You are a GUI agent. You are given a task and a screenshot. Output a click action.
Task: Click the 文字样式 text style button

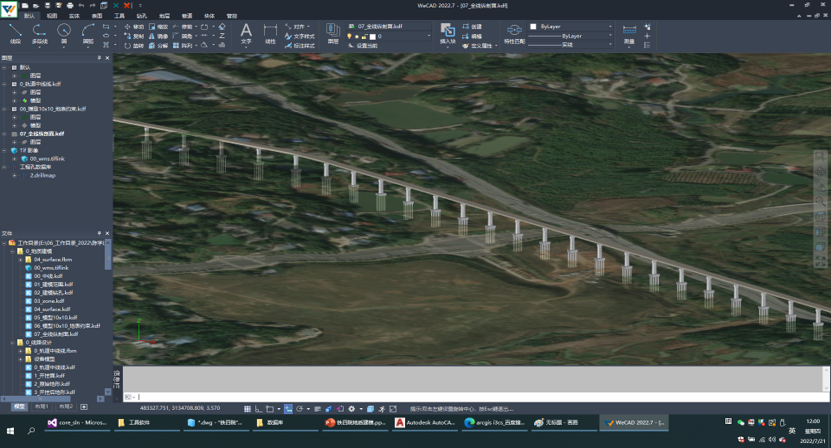299,36
